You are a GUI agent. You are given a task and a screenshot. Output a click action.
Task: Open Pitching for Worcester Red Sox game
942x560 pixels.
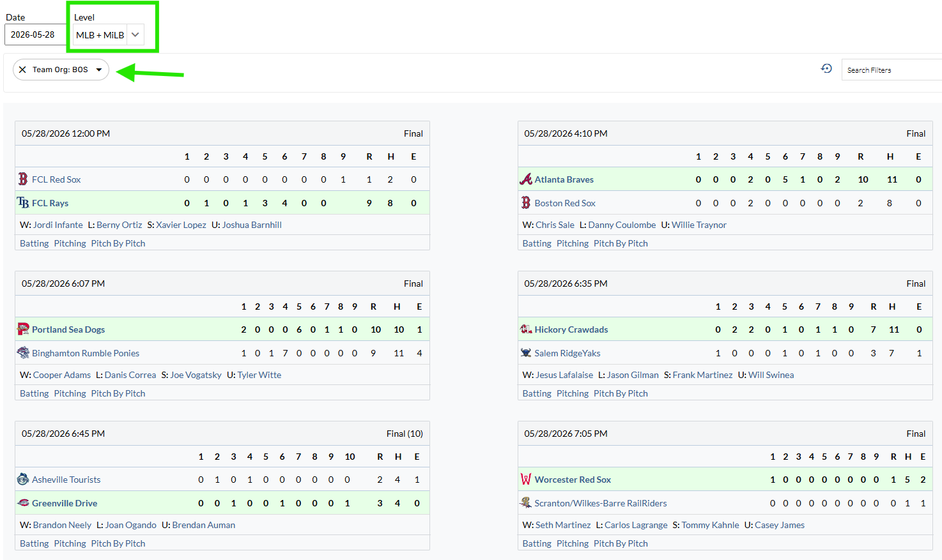coord(573,543)
